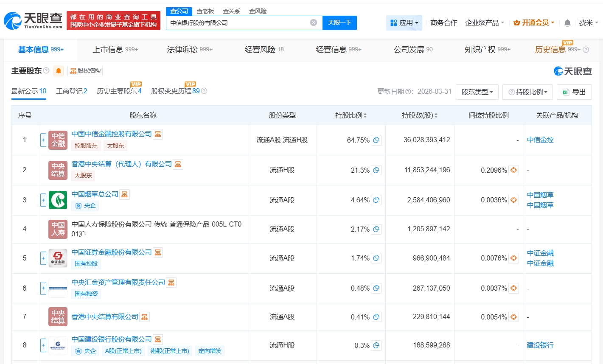View shareholding pie chart for 1.74%

tap(376, 258)
